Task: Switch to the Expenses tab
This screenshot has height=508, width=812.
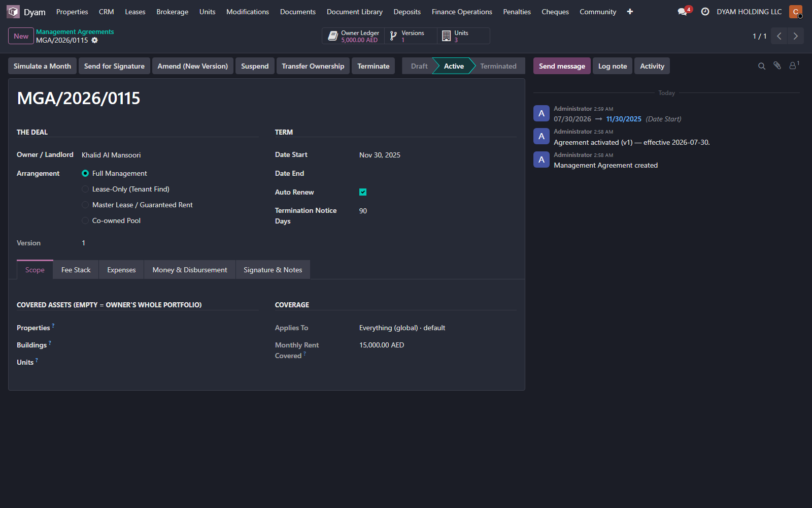Action: tap(121, 270)
